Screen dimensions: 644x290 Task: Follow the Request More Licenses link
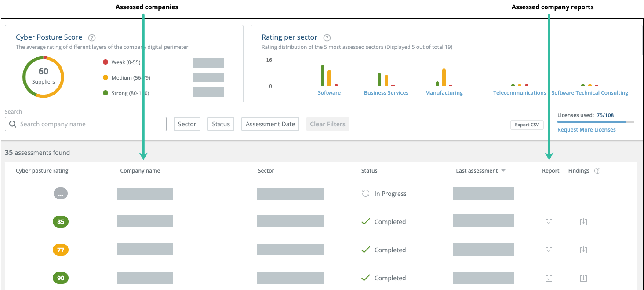[586, 130]
